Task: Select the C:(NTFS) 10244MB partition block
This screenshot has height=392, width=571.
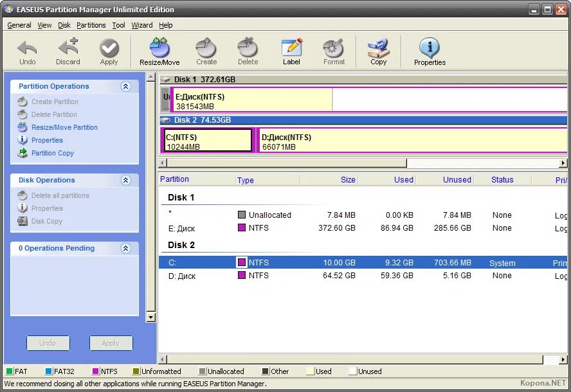Action: click(x=208, y=139)
